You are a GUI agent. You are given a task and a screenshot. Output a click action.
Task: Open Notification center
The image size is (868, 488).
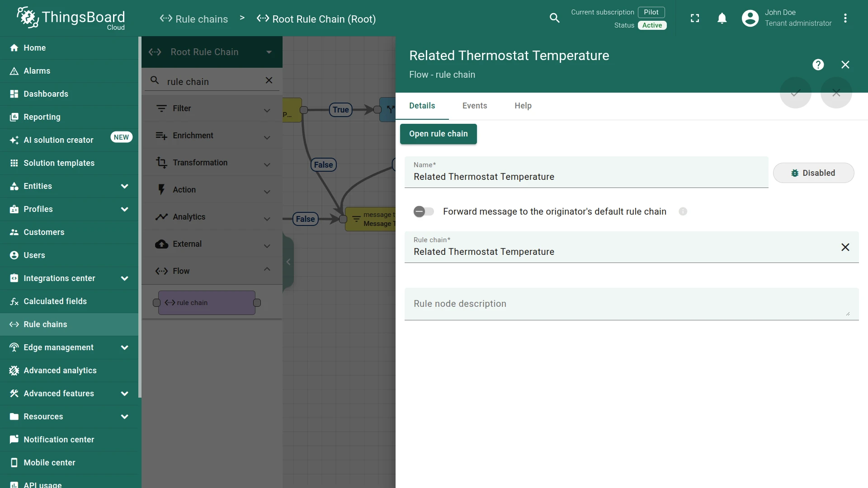[x=69, y=440]
